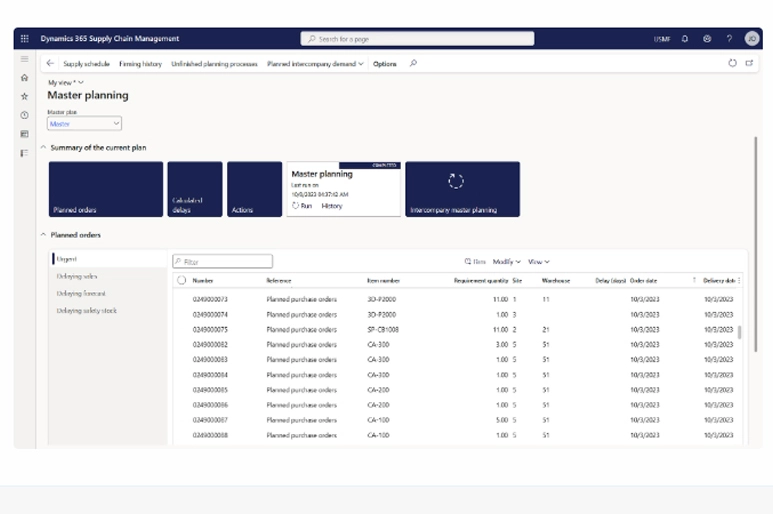Click the back arrow in the action pane

coord(50,63)
